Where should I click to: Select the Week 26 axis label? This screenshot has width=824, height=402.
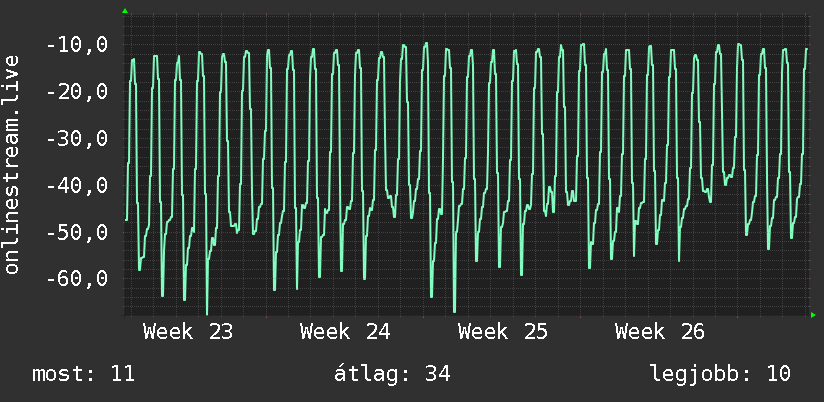click(660, 332)
